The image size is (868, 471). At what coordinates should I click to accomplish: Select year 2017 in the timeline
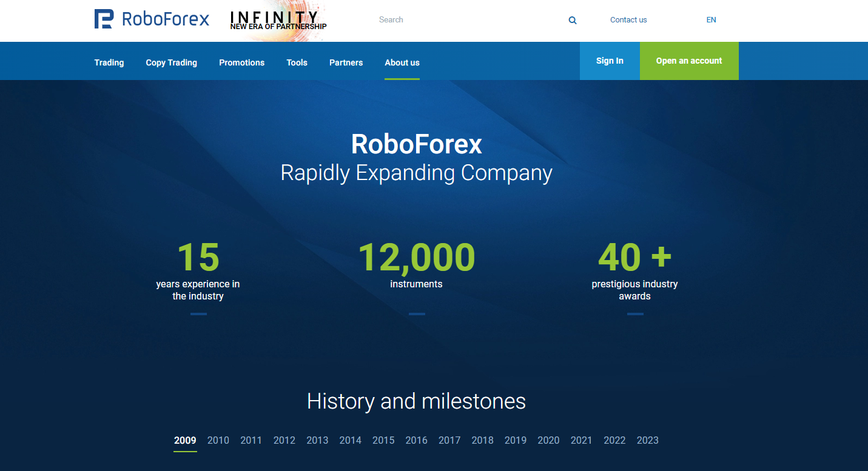[x=449, y=440]
